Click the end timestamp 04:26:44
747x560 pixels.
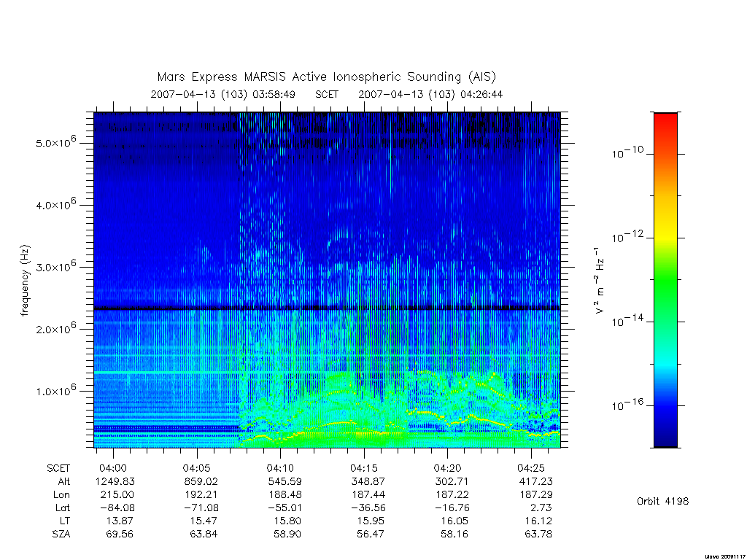(481, 94)
